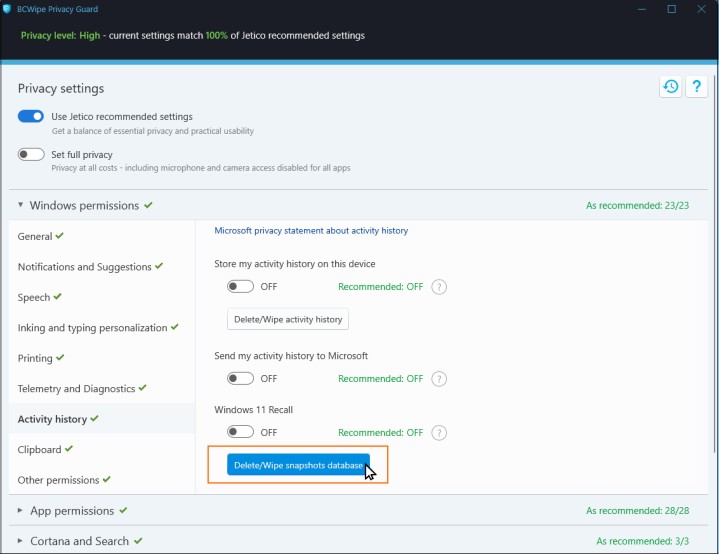
Task: Select the Clipboard category
Action: [40, 450]
